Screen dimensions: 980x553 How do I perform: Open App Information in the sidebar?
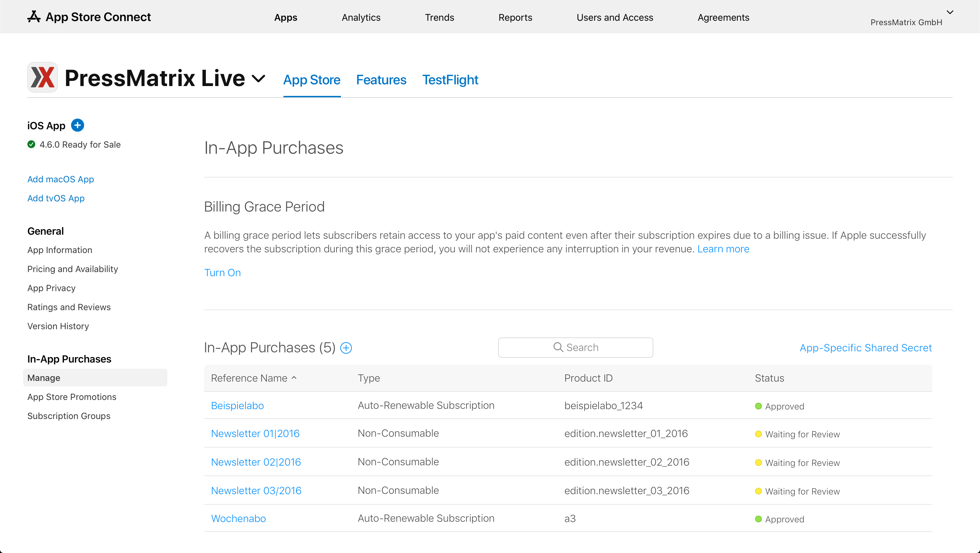[60, 250]
